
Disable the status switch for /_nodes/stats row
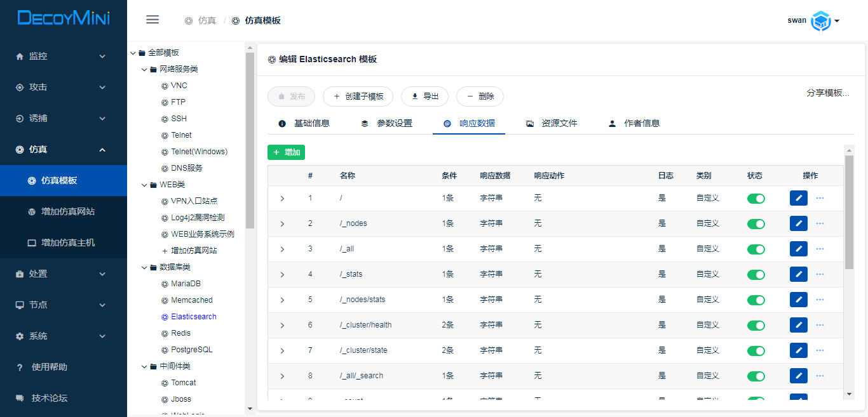756,300
